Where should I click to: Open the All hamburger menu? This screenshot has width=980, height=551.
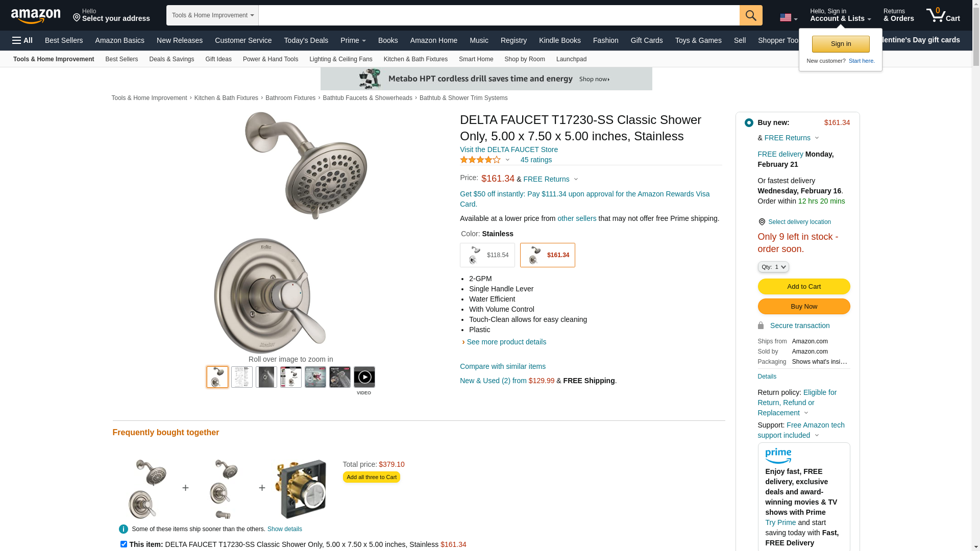coord(22,40)
